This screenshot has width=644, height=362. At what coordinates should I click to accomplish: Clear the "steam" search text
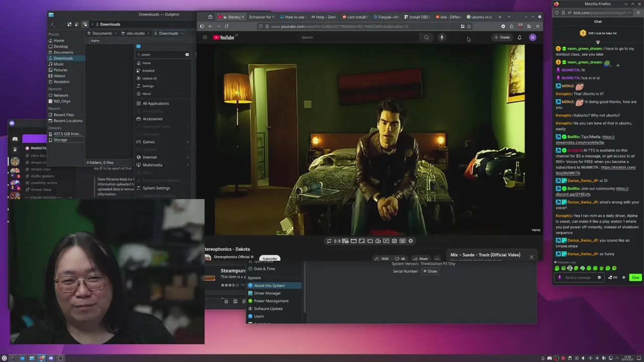click(x=187, y=54)
